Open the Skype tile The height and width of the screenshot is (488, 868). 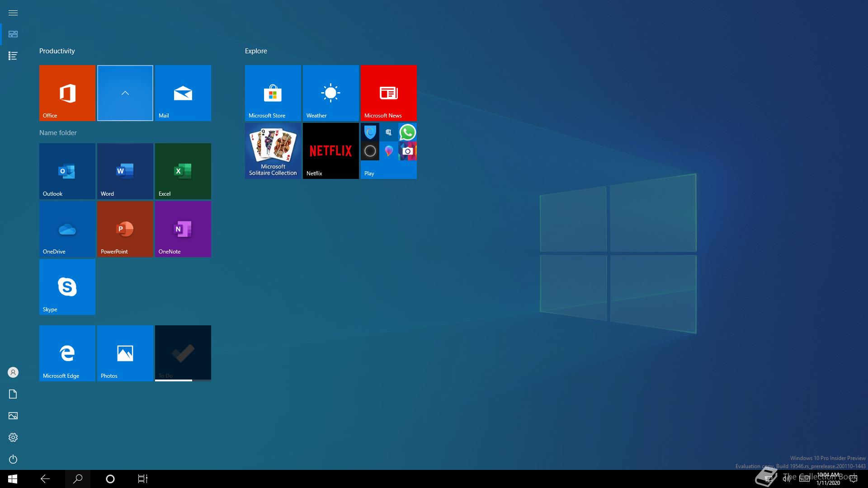coord(67,287)
